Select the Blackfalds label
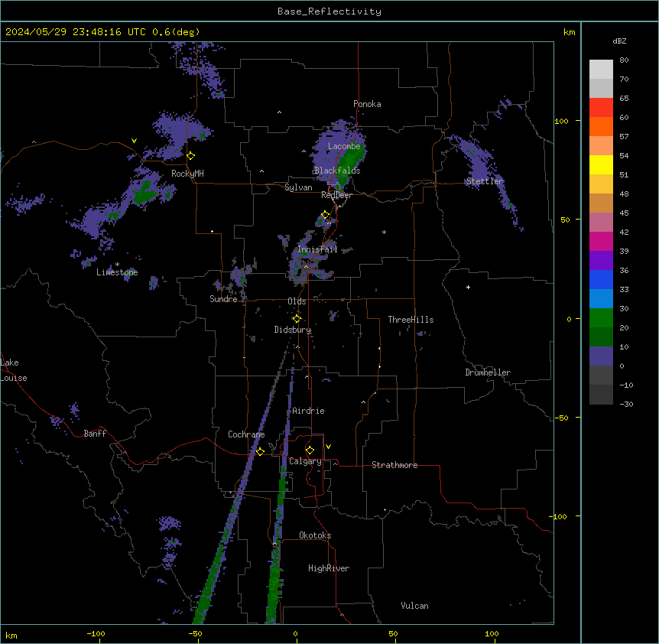 [337, 171]
